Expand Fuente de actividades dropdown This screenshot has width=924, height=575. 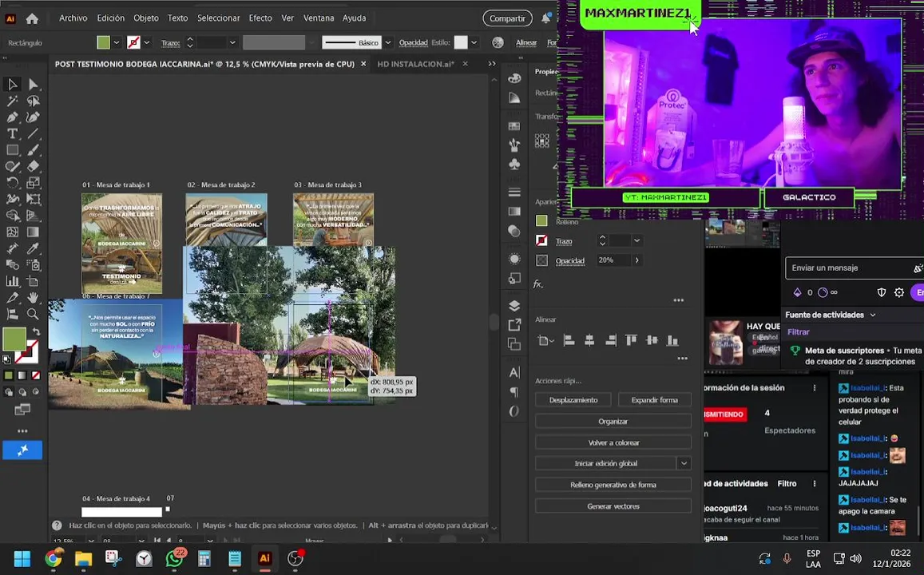pos(873,315)
